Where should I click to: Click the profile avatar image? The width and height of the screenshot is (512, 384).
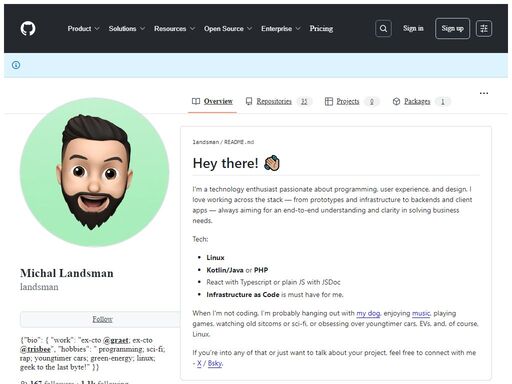coord(95,172)
